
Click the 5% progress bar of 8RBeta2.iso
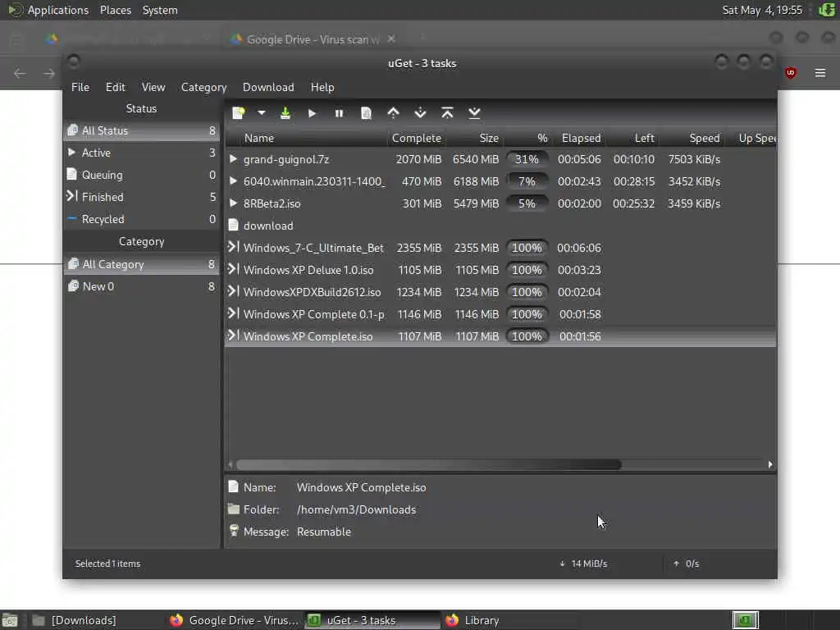[527, 203]
